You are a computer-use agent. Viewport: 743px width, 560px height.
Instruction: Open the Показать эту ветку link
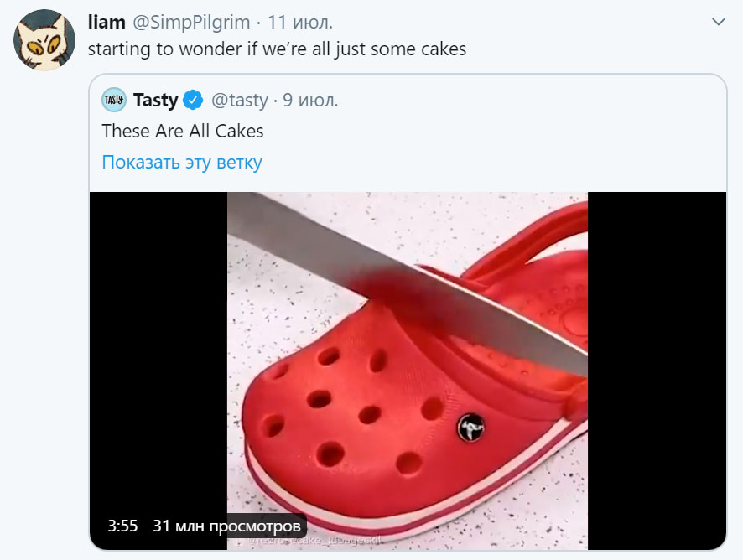pyautogui.click(x=182, y=162)
